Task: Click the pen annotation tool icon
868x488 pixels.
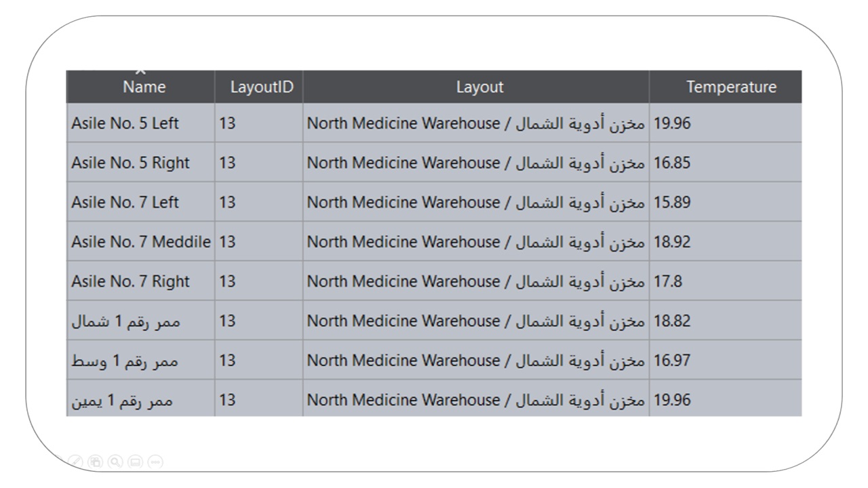Action: coord(77,462)
